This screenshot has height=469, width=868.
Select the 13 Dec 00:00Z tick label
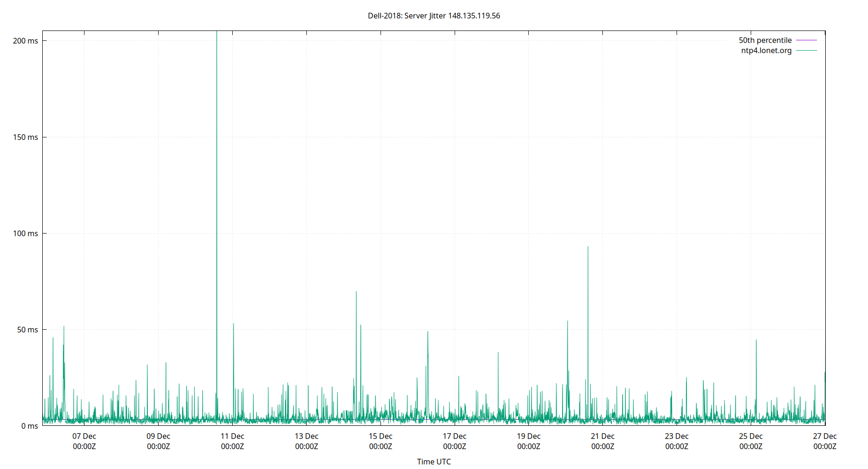click(307, 441)
